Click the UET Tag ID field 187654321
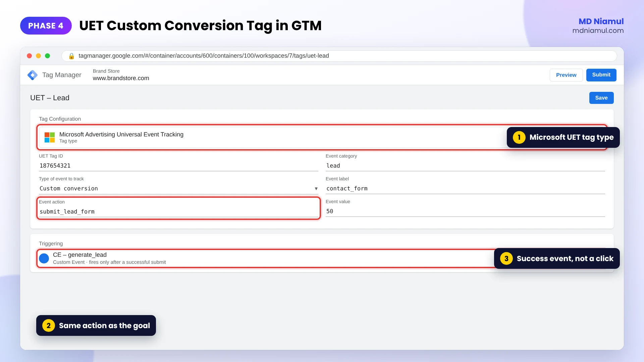 pos(178,166)
